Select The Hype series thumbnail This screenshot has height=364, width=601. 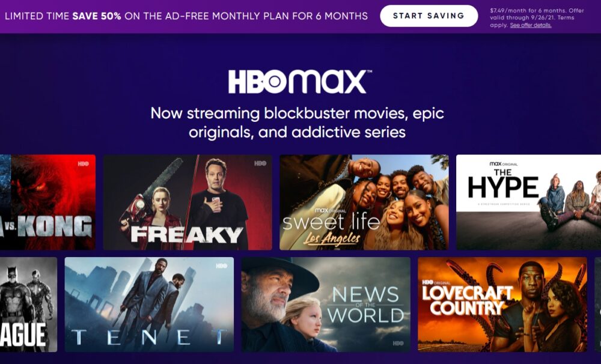point(528,202)
